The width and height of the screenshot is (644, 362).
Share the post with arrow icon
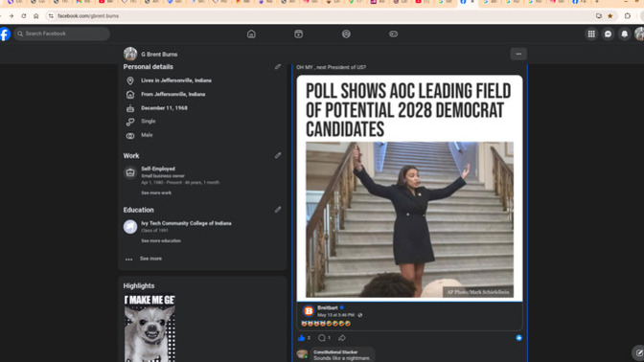coord(342,338)
